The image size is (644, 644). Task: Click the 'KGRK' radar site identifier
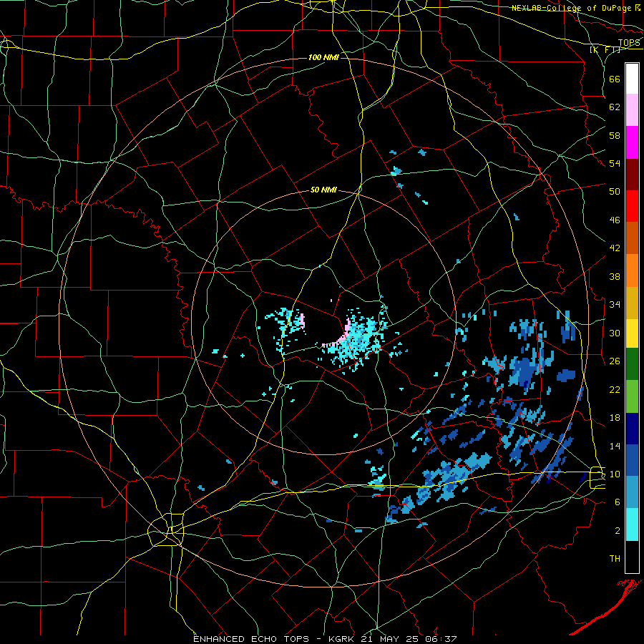click(x=343, y=639)
